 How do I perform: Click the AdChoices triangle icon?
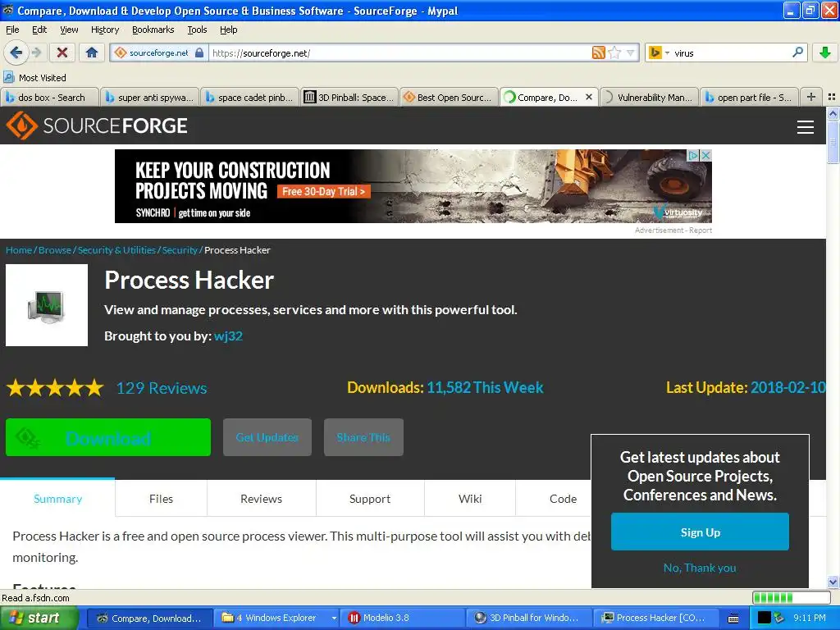[x=694, y=155]
